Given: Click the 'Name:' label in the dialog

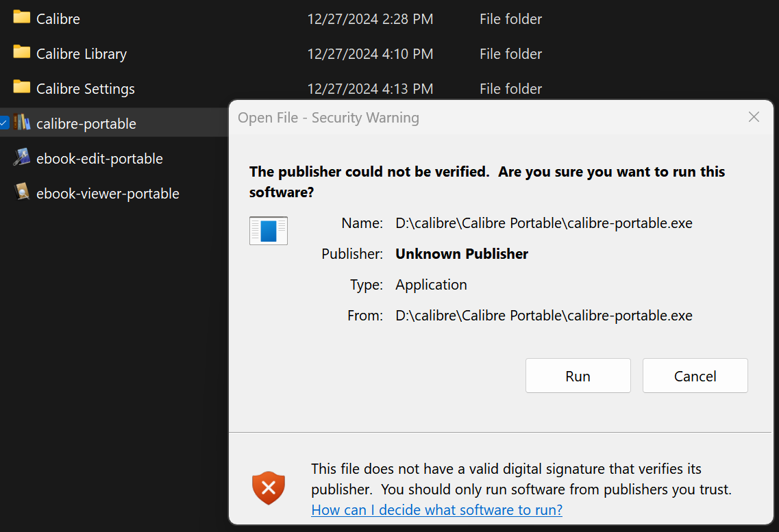Looking at the screenshot, I should tap(362, 223).
